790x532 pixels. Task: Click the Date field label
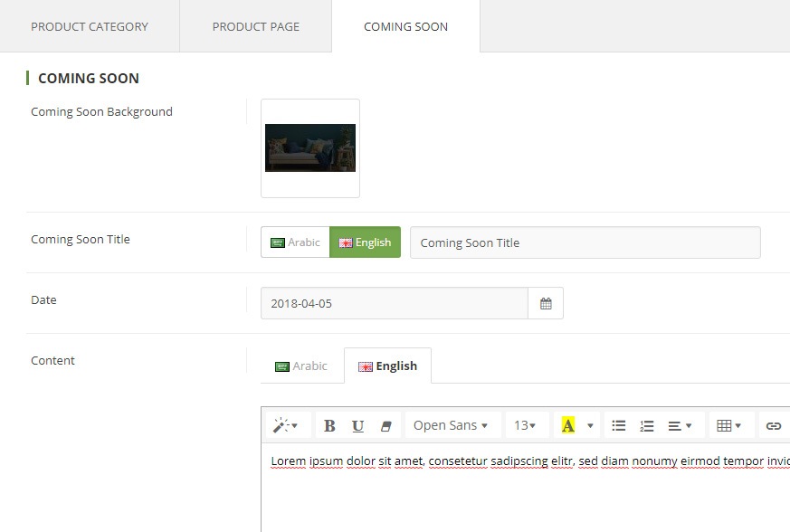[x=43, y=299]
